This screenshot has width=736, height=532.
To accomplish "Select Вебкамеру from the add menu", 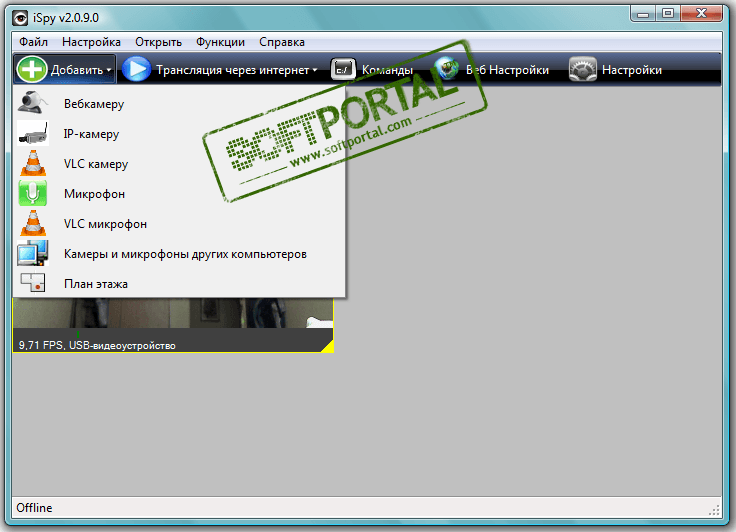I will point(179,103).
